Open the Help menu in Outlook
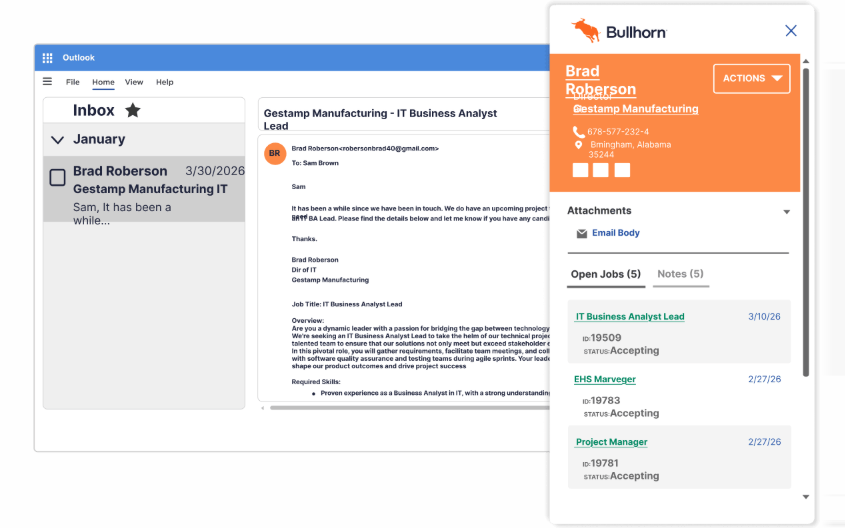 click(164, 82)
